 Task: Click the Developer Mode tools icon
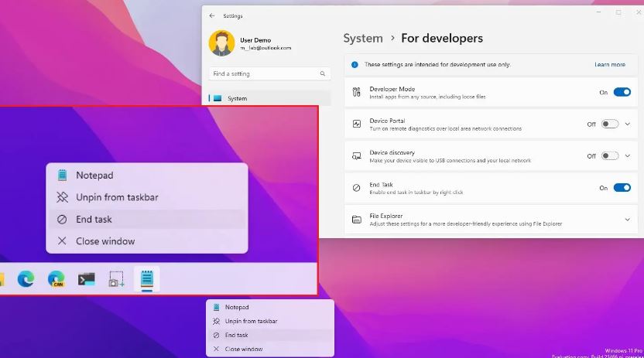(x=357, y=92)
